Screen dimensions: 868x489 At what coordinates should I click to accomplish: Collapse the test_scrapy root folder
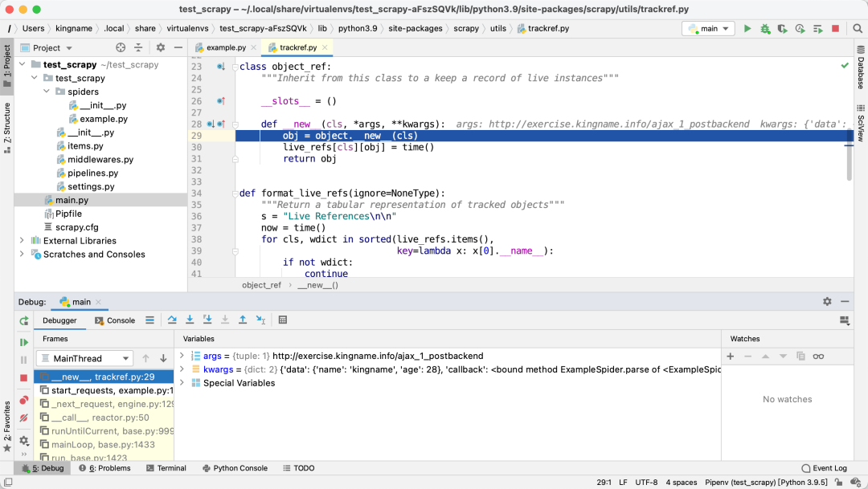pyautogui.click(x=23, y=65)
